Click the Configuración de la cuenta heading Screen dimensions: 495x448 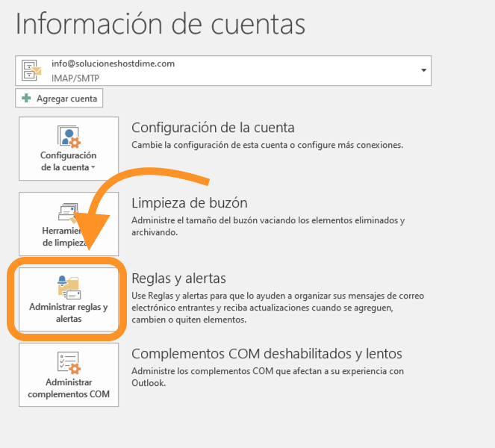(213, 127)
